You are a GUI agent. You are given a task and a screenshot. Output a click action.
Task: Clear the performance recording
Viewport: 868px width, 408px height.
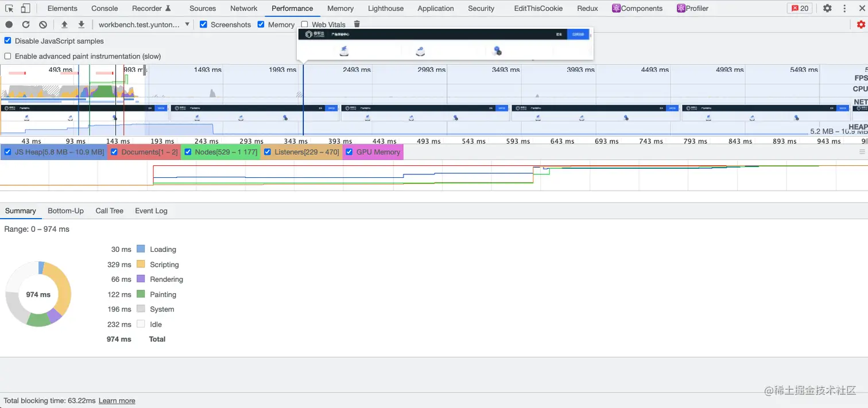point(43,25)
